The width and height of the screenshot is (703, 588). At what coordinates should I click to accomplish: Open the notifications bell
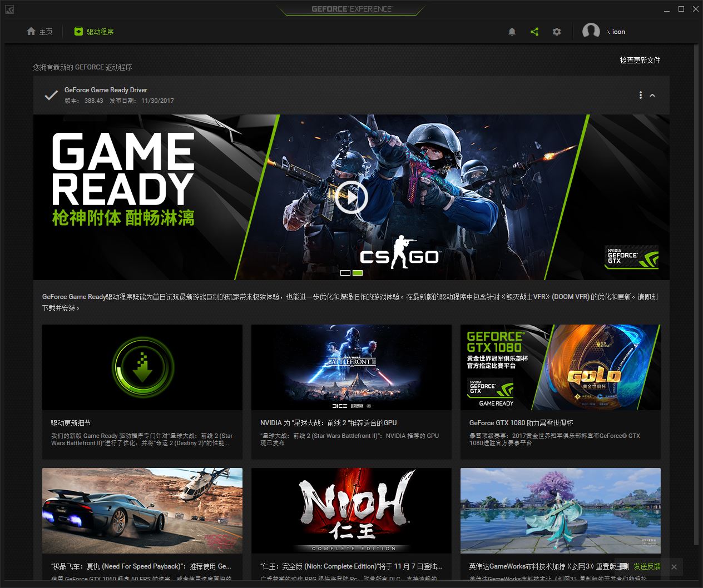[512, 32]
